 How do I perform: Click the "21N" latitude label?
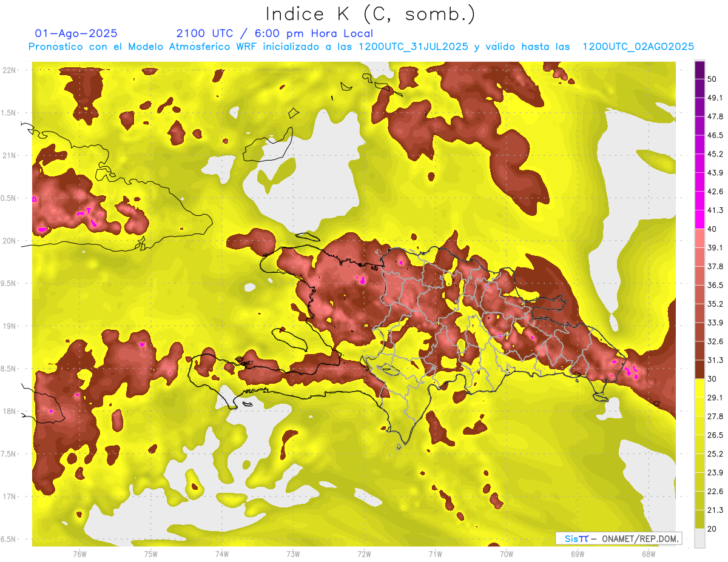click(x=9, y=155)
